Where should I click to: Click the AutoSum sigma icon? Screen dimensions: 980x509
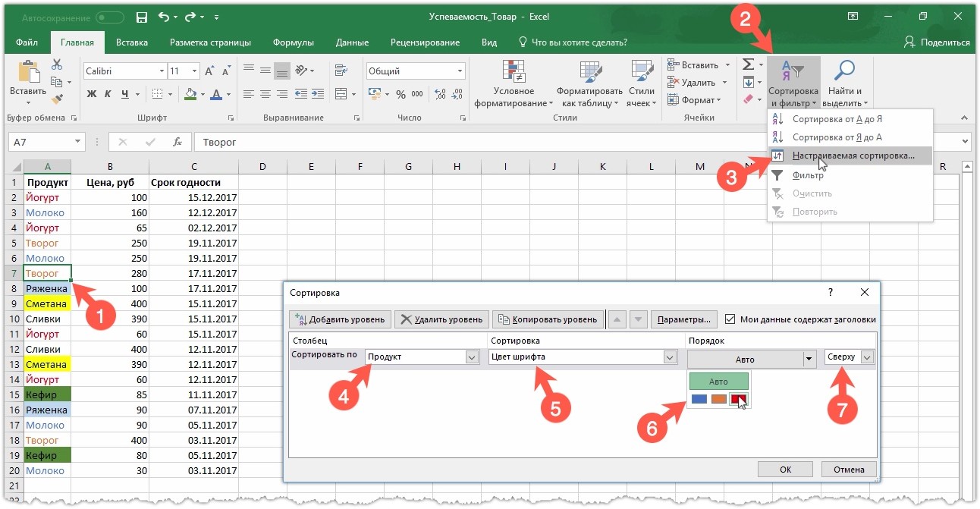pyautogui.click(x=748, y=64)
